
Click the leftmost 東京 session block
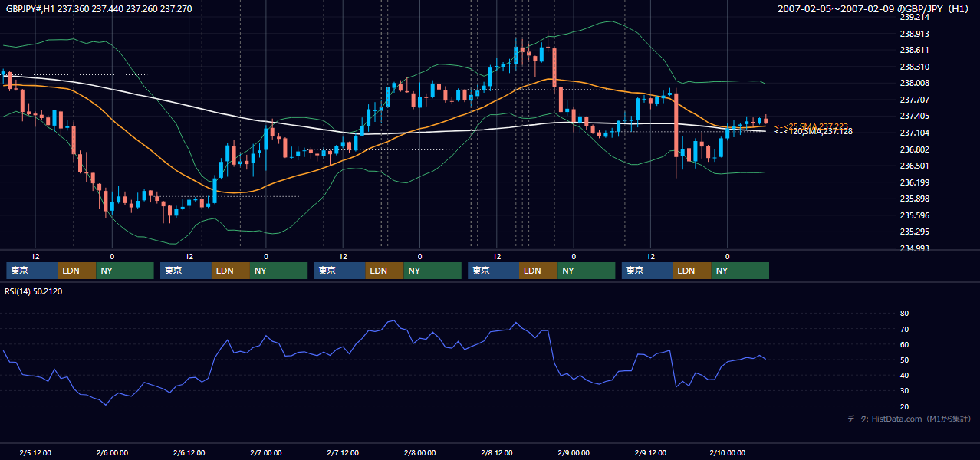[x=32, y=271]
